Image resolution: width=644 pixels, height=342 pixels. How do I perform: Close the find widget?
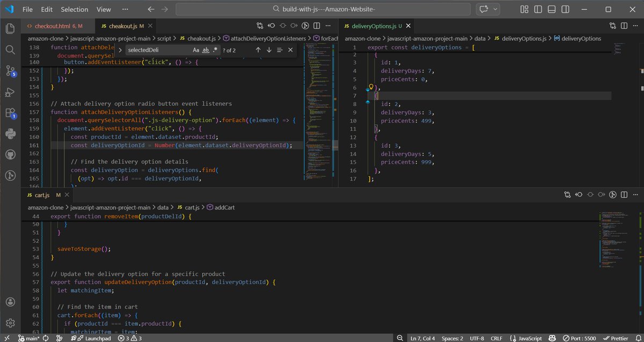tap(290, 50)
